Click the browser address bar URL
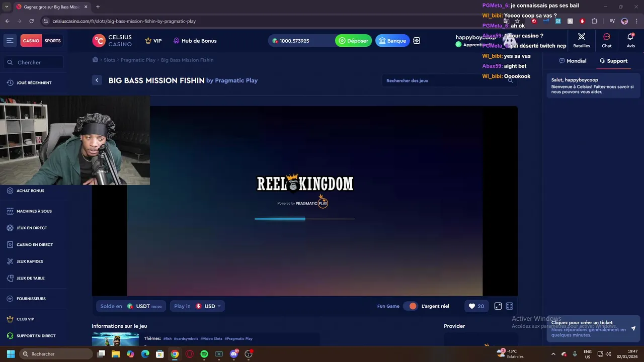The height and width of the screenshot is (362, 644). (x=124, y=21)
